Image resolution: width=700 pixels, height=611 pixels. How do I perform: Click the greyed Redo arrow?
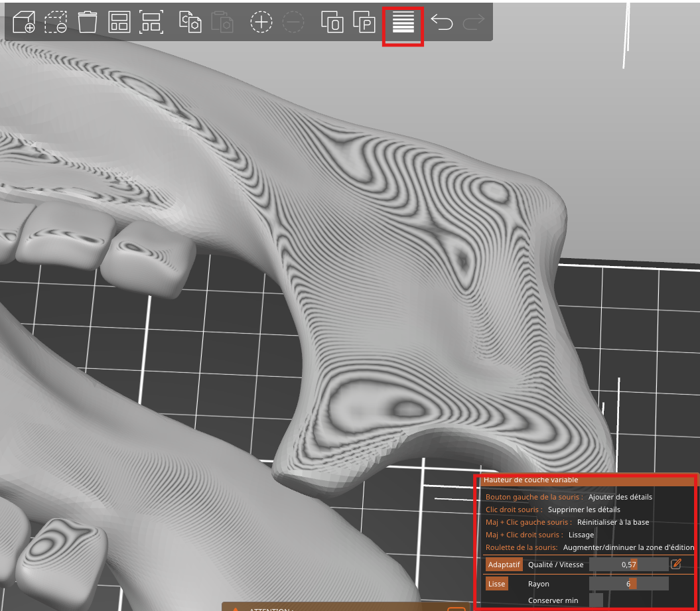click(474, 22)
